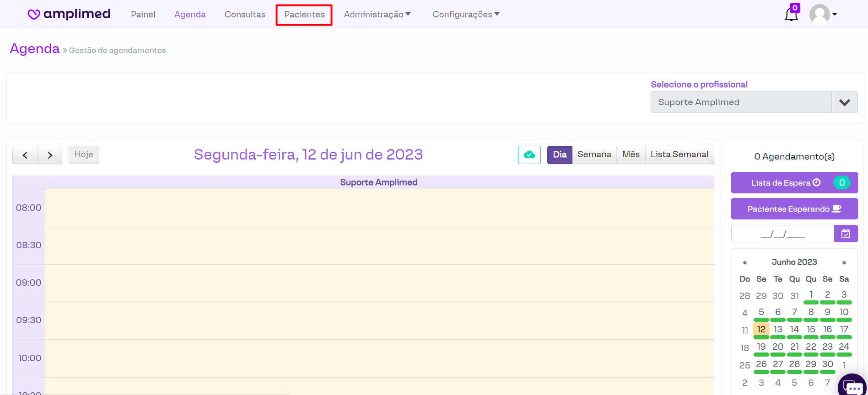Switch calendar to Semana view

(x=594, y=155)
